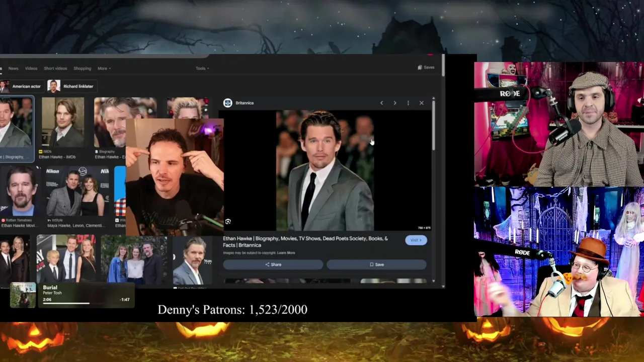Open three-dot more options in preview panel

[408, 103]
